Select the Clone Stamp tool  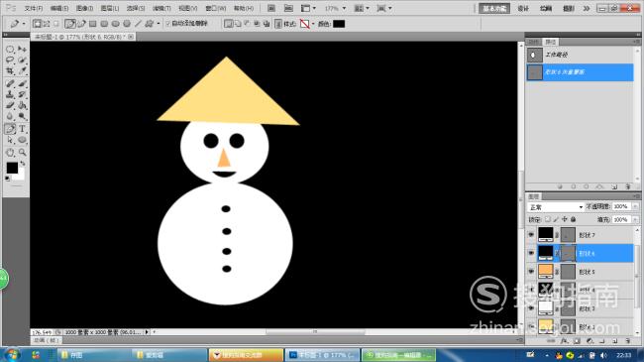10,94
